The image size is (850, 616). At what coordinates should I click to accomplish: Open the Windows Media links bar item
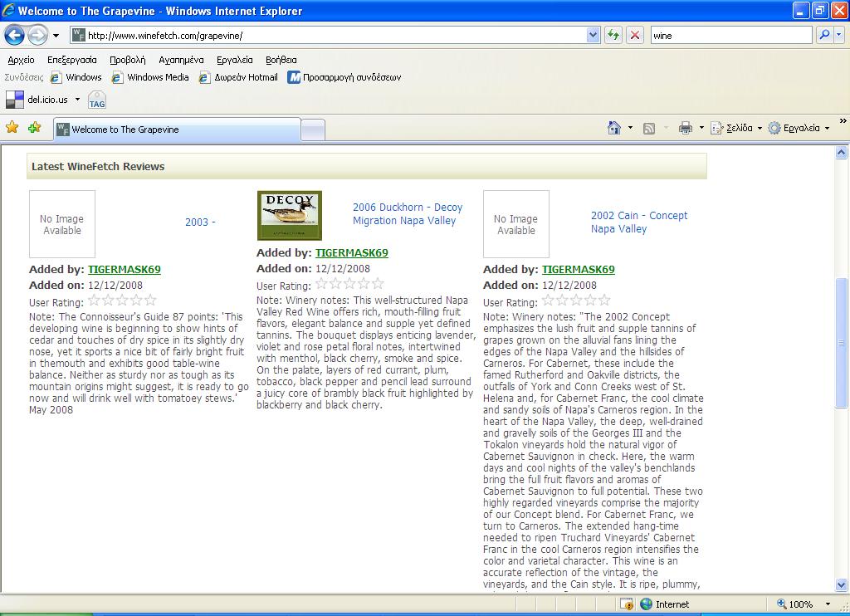click(x=150, y=77)
